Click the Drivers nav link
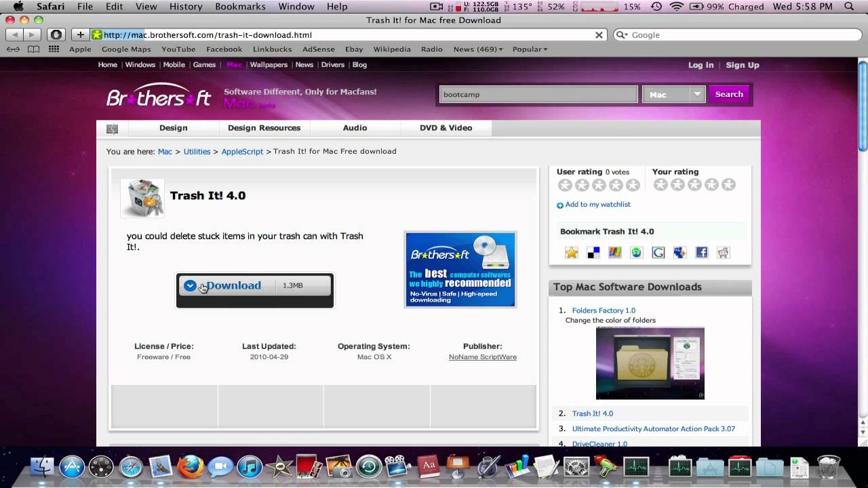 click(333, 65)
